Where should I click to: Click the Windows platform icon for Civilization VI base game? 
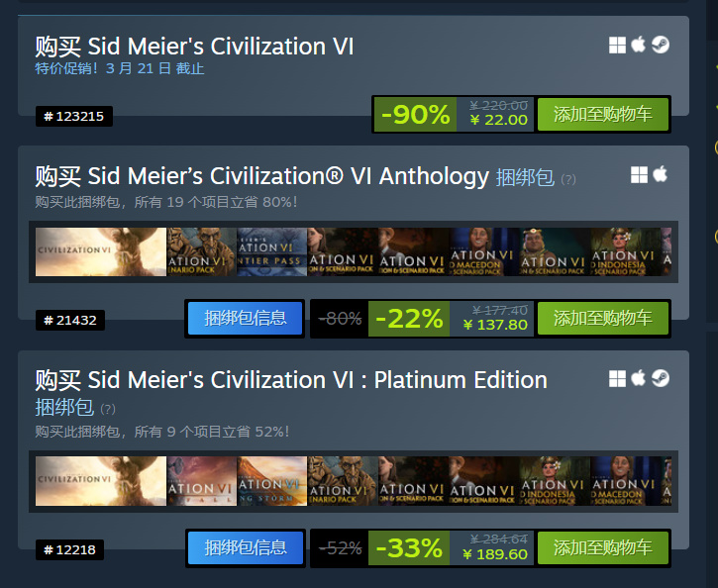[617, 45]
